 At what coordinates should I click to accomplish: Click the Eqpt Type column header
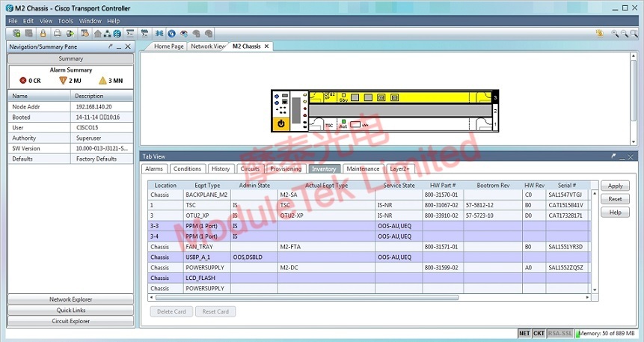click(x=207, y=186)
